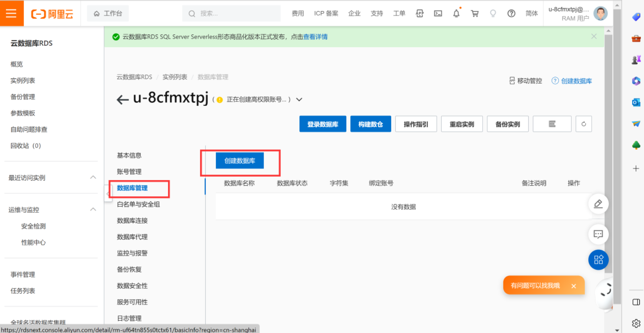
Task: Open 创建数据库 help link at top right
Action: [x=572, y=81]
